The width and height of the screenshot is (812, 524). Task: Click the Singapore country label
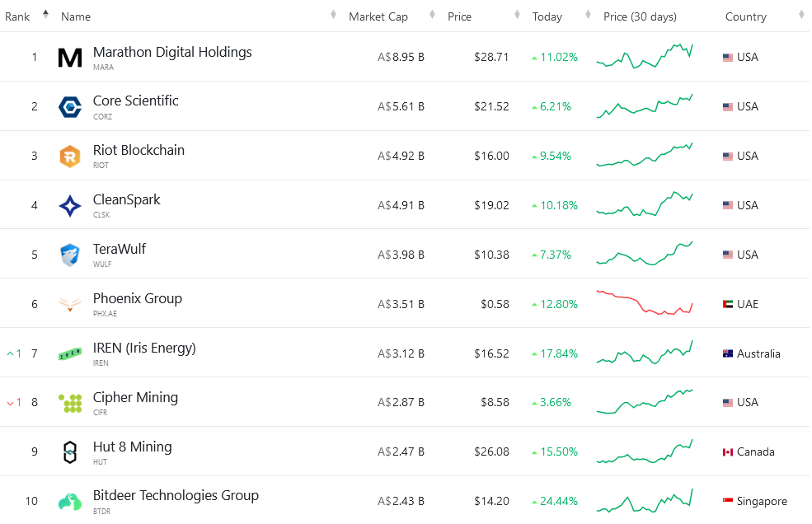762,501
